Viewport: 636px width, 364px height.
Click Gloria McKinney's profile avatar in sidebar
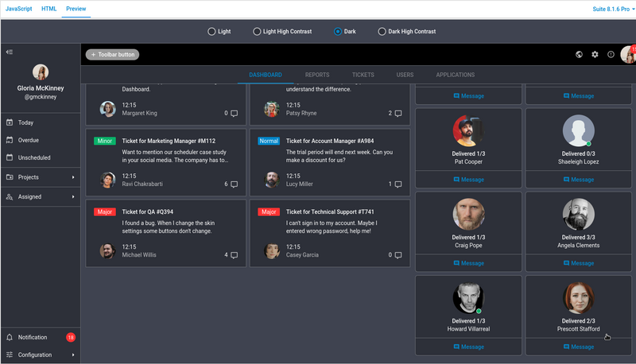(40, 72)
